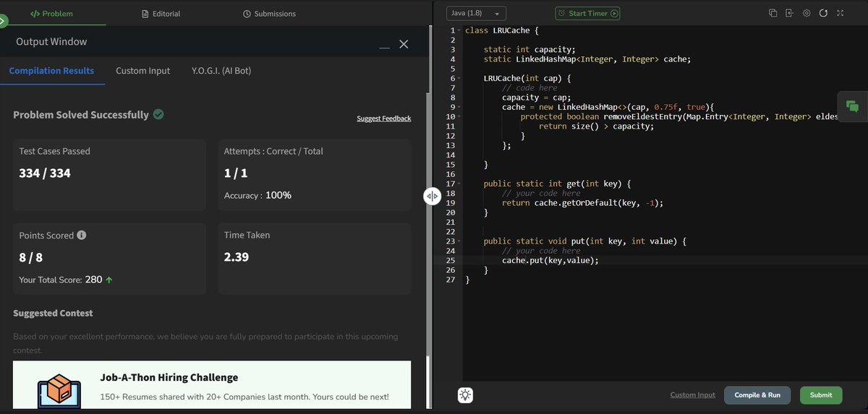868x414 pixels.
Task: Click the 'static int capacity;' code line
Action: pyautogui.click(x=529, y=49)
